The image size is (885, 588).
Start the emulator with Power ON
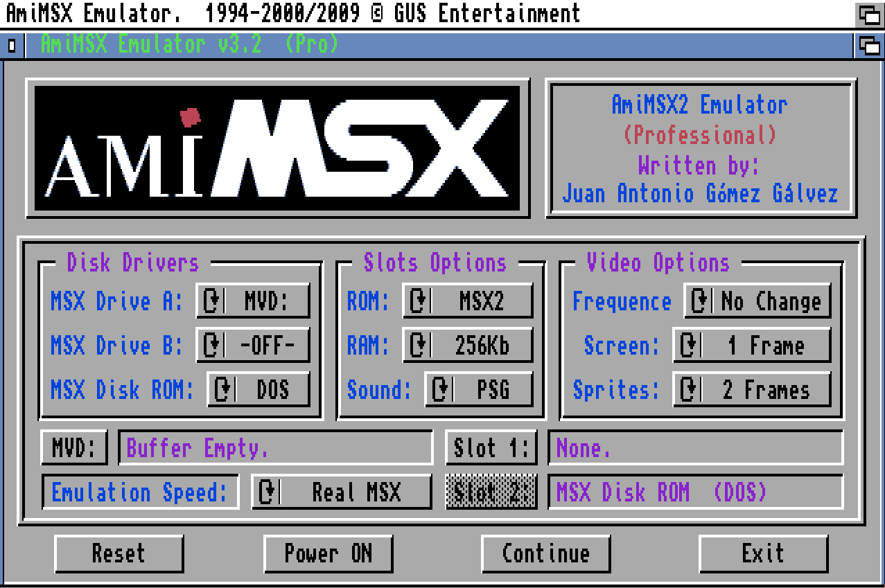pos(328,553)
